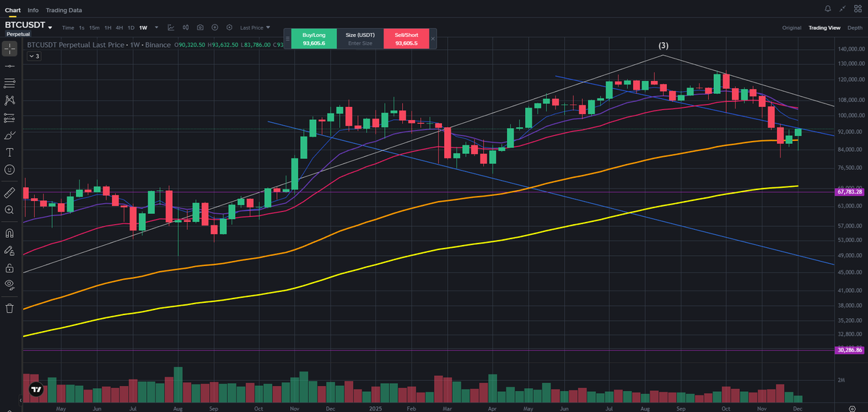Click the Dec label on time axis
The image size is (868, 412).
pos(799,408)
